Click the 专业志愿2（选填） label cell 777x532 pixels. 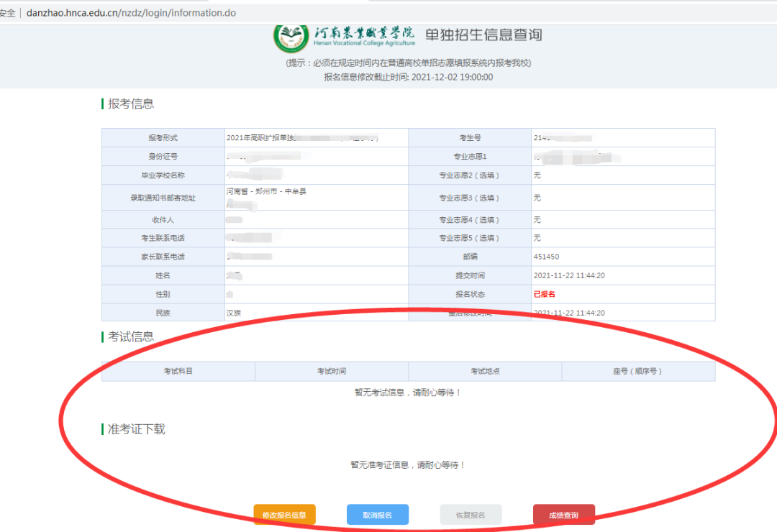[x=470, y=175]
